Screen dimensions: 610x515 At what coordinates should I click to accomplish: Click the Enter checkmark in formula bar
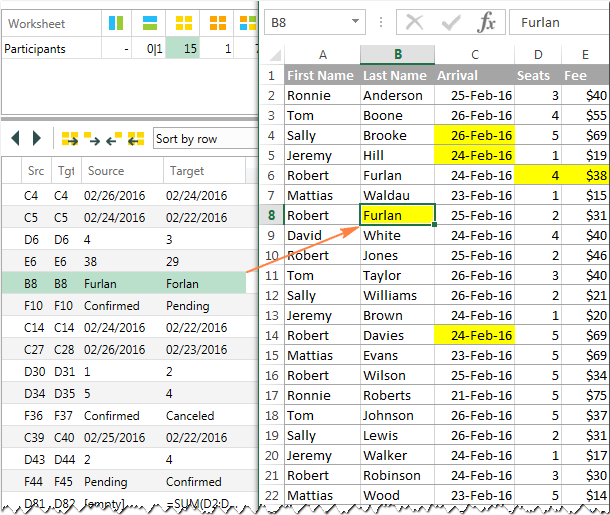451,22
